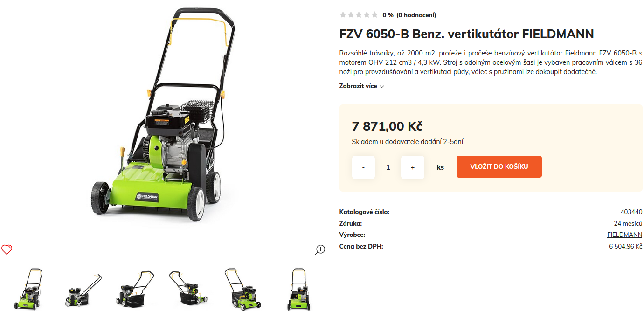Decrease quantity with the minus button
Image resolution: width=644 pixels, height=311 pixels.
pyautogui.click(x=363, y=167)
